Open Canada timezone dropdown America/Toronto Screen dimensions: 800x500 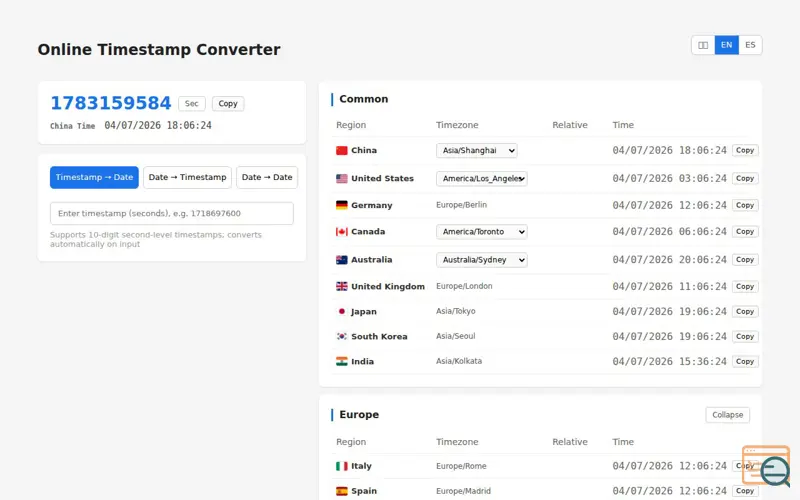pos(482,232)
